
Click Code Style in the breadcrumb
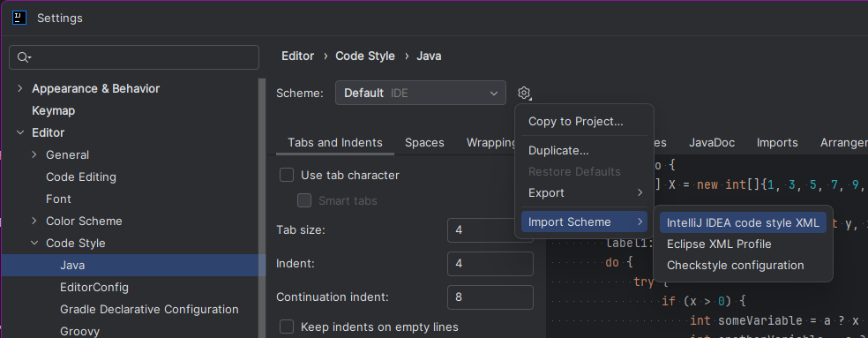coord(365,56)
